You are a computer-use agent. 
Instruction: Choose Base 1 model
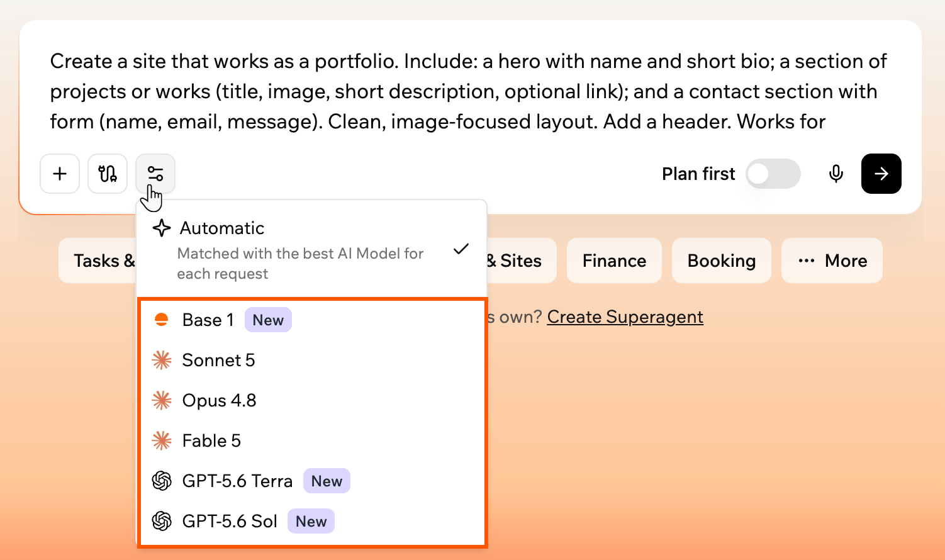[311, 320]
